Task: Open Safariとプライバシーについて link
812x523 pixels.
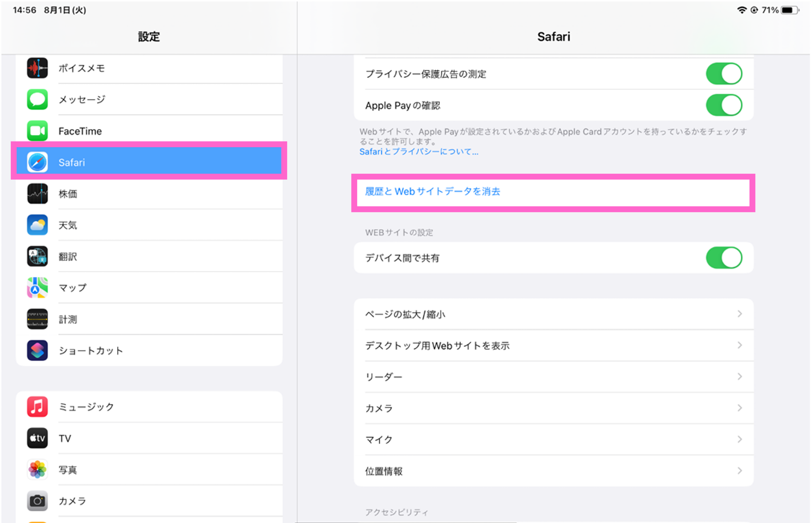Action: pyautogui.click(x=419, y=152)
